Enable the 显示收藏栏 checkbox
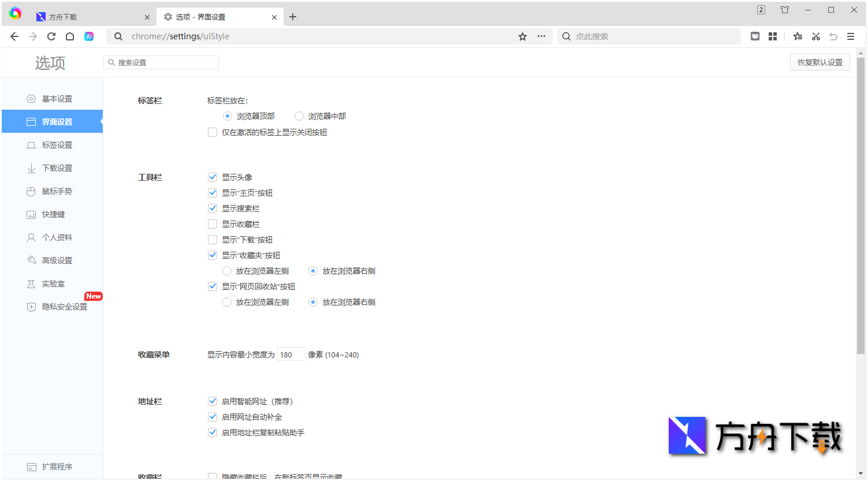The width and height of the screenshot is (868, 481). pyautogui.click(x=213, y=223)
